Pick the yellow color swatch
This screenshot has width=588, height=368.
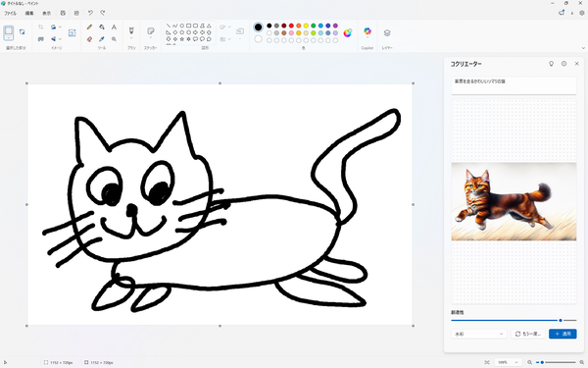[x=306, y=26]
